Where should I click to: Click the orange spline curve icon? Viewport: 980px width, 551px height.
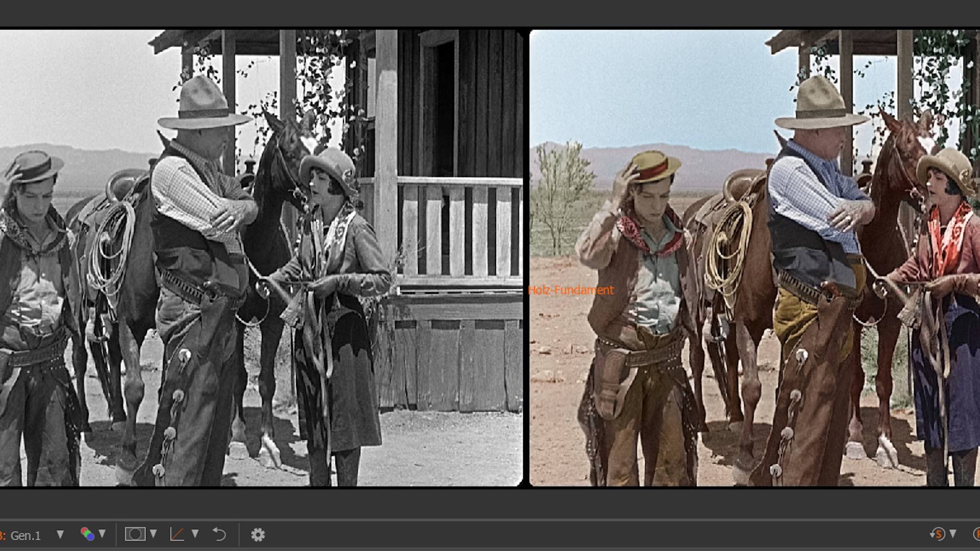[177, 534]
